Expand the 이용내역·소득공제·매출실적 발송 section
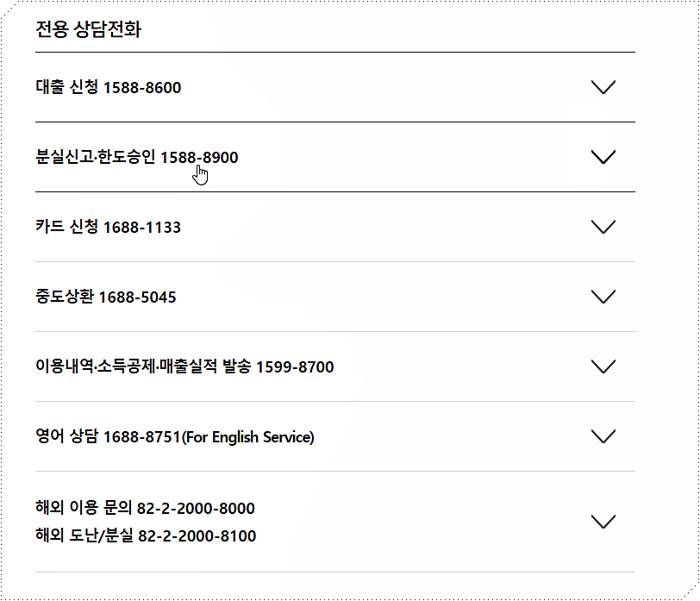This screenshot has width=700, height=601. coord(603,366)
